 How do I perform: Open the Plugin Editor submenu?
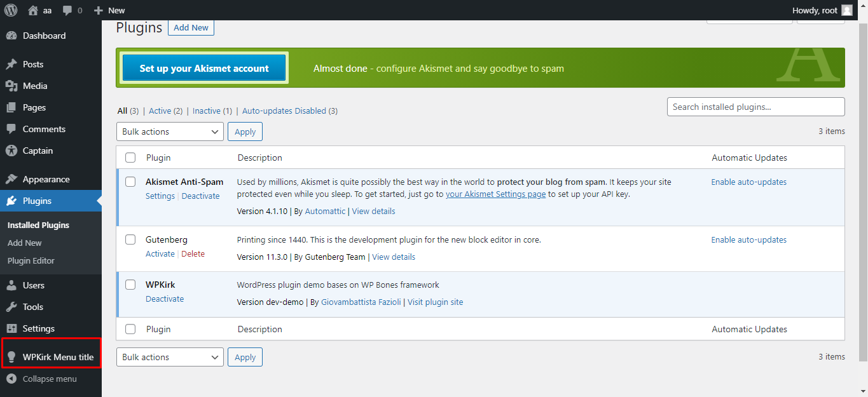[x=31, y=260]
